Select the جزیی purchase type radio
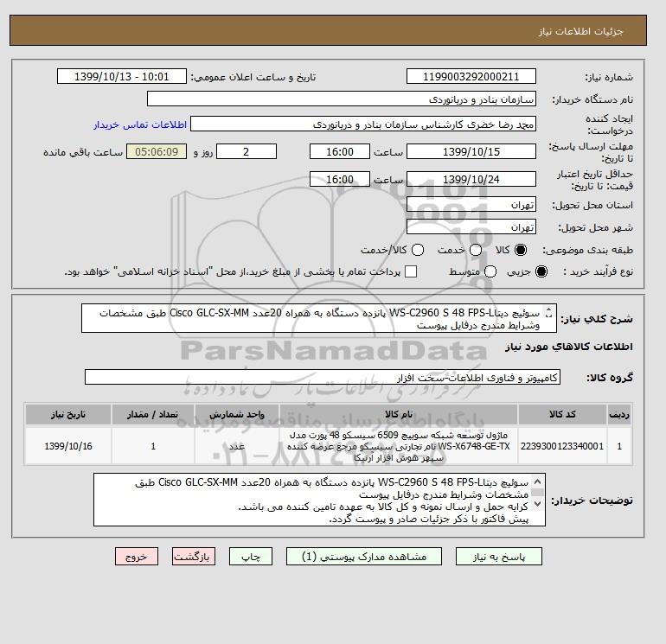The height and width of the screenshot is (644, 666). 541,271
